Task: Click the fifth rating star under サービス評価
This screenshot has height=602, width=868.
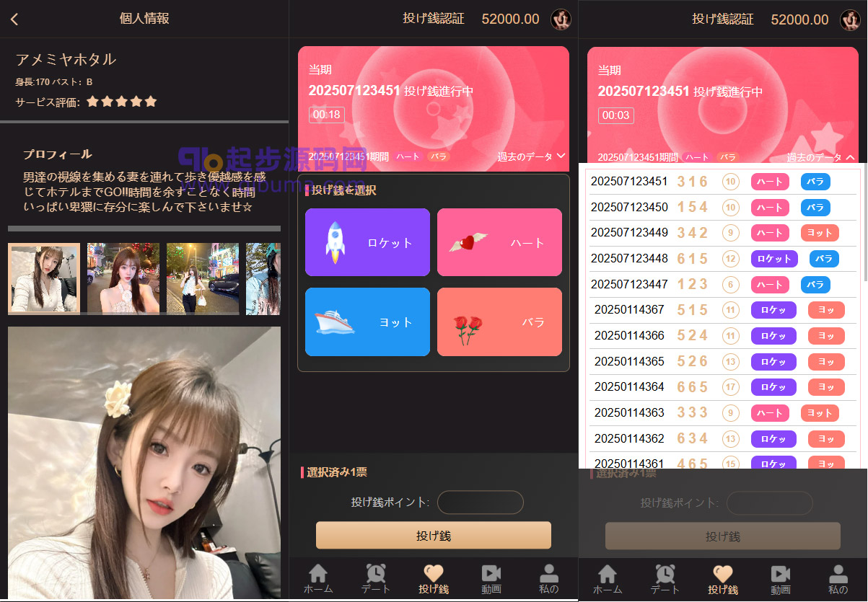Action: pos(151,102)
